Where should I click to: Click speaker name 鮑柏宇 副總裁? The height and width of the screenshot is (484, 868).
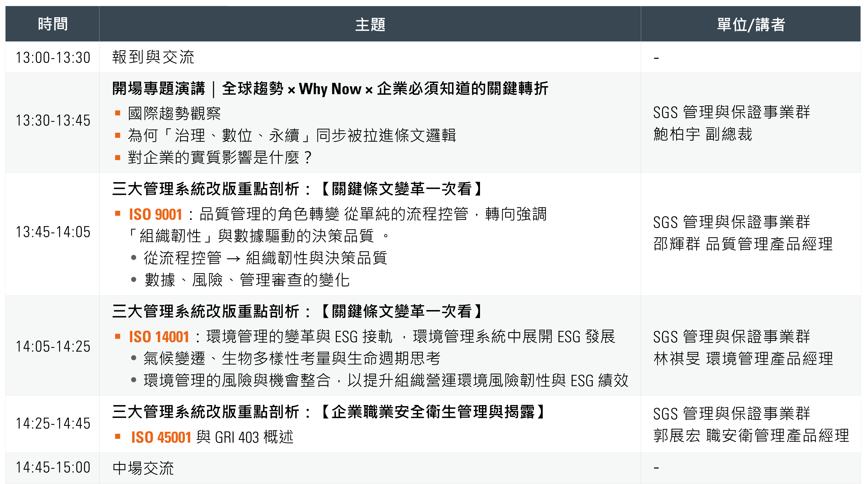(703, 134)
